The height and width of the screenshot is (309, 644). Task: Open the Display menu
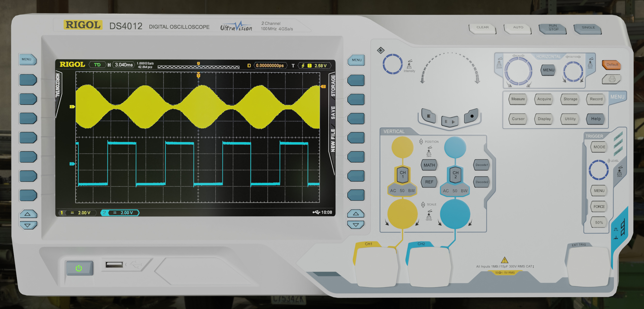544,119
